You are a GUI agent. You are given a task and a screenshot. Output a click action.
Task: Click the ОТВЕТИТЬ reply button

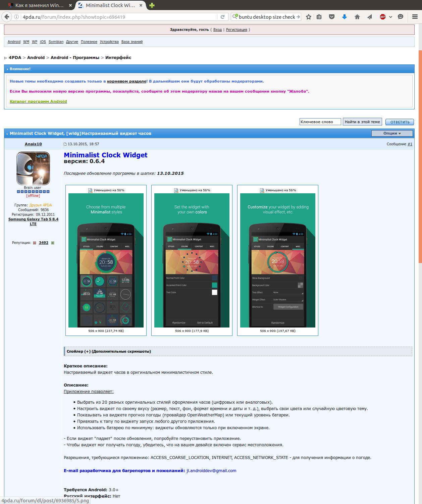click(400, 122)
